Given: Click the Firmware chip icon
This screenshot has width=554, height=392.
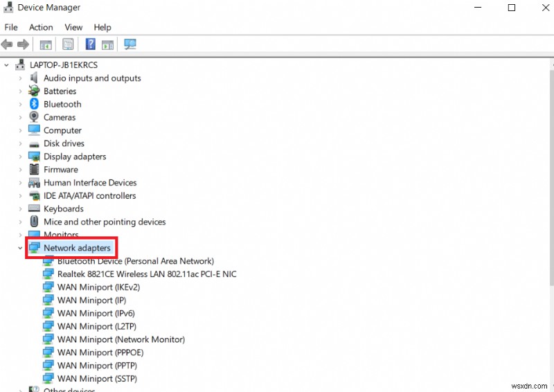Looking at the screenshot, I should pyautogui.click(x=34, y=169).
